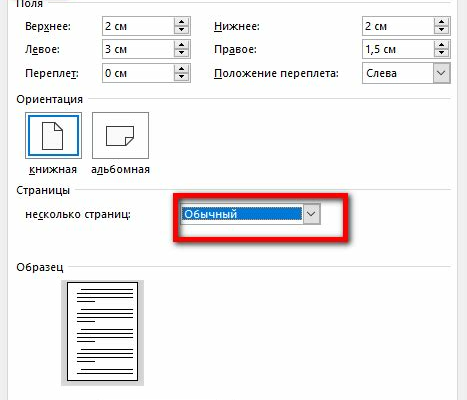Increase the Нижнее margin with up arrow
The image size is (467, 400).
441,22
